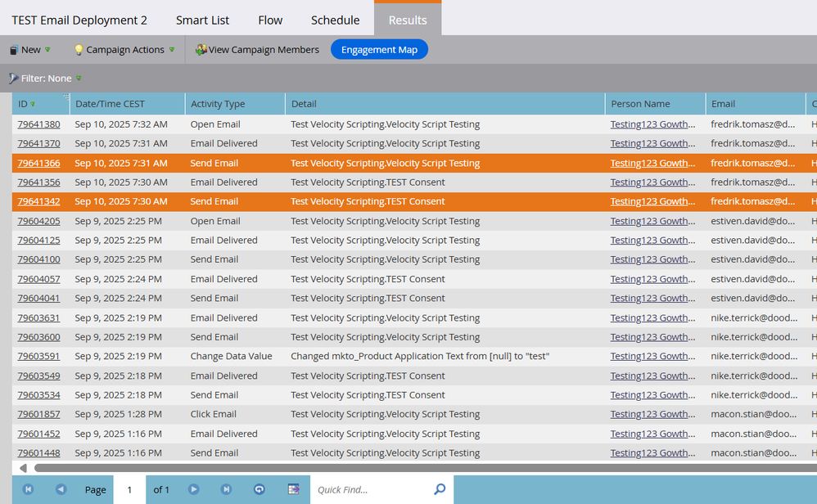Go to the Flow tab
817x504 pixels.
pyautogui.click(x=270, y=20)
